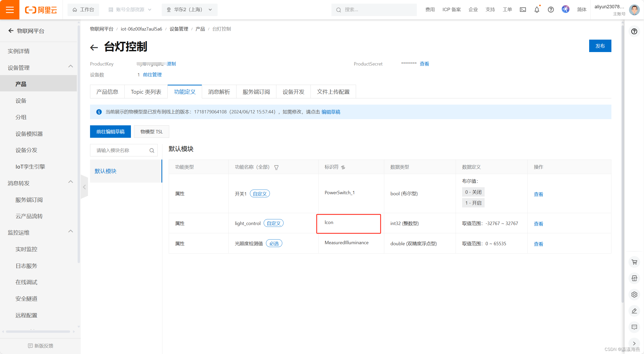Click the notification bell icon

point(537,10)
